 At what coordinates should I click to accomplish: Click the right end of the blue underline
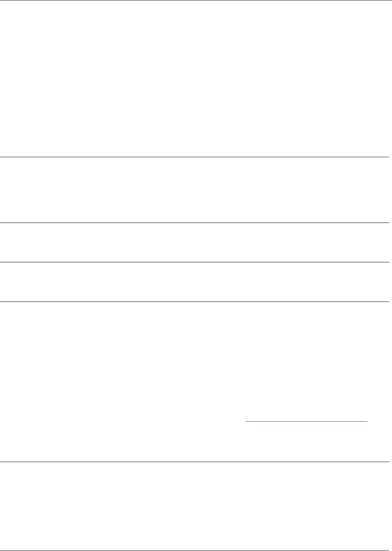pos(367,422)
